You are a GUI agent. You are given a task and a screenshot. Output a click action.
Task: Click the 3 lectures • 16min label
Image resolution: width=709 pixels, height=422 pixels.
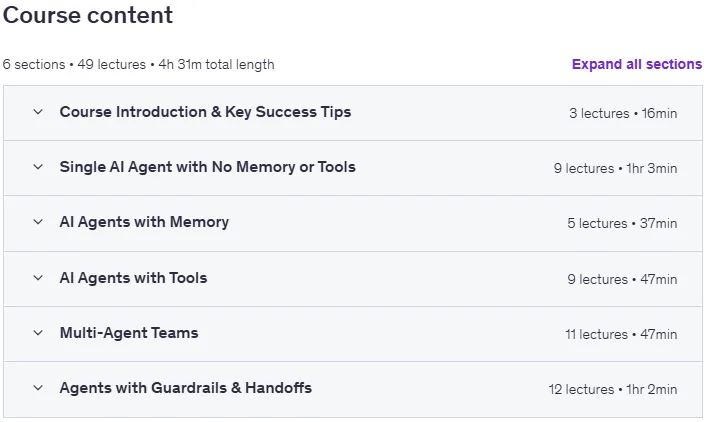(623, 113)
